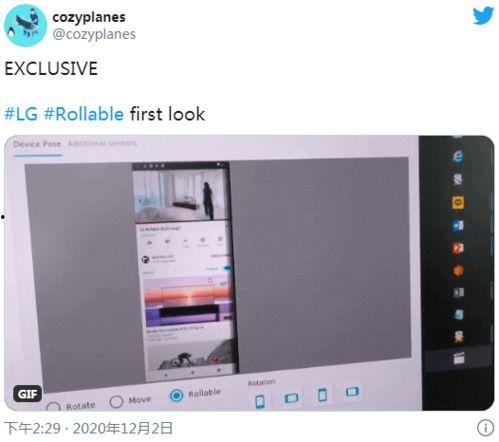Viewport: 499px width, 442px height.
Task: Switch to the Device Pose tab
Action: [x=37, y=144]
